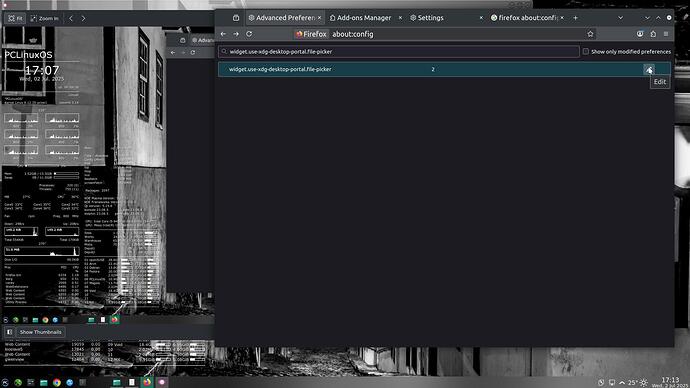Expand the List all tabs chevron
Viewport: 690px width, 388px height.
[x=620, y=18]
